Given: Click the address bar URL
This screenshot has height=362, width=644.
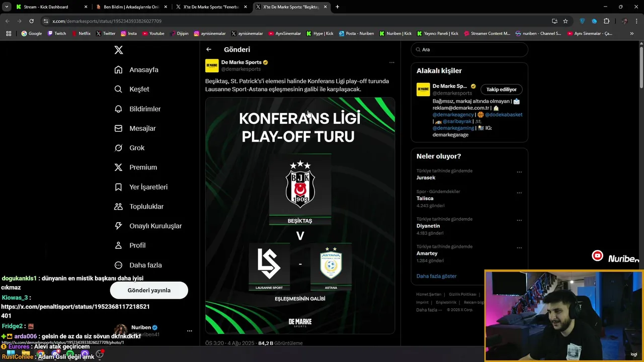Looking at the screenshot, I should point(107,21).
